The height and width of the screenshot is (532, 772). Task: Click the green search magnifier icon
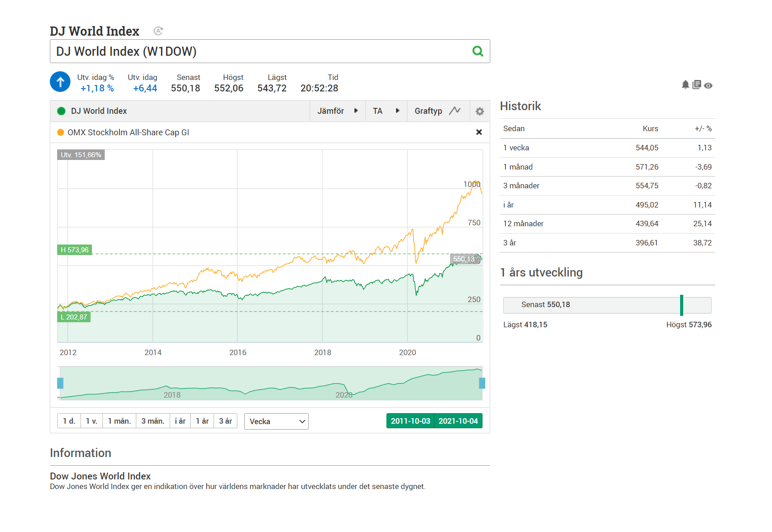tap(477, 51)
